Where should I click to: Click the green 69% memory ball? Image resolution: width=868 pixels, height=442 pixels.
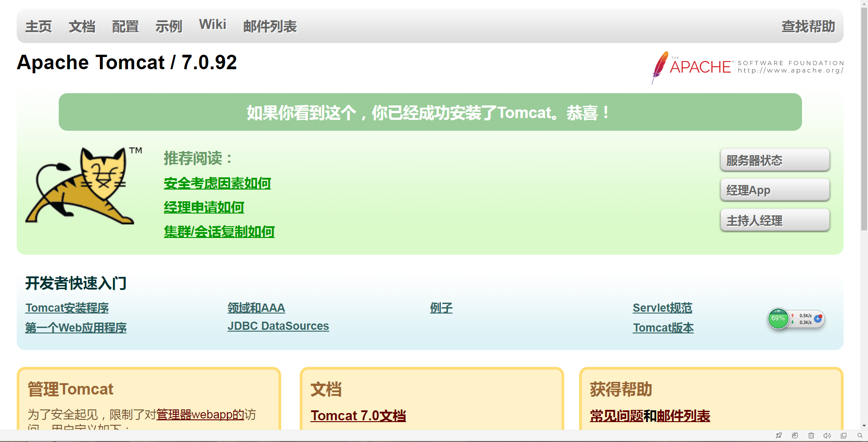[x=778, y=318]
